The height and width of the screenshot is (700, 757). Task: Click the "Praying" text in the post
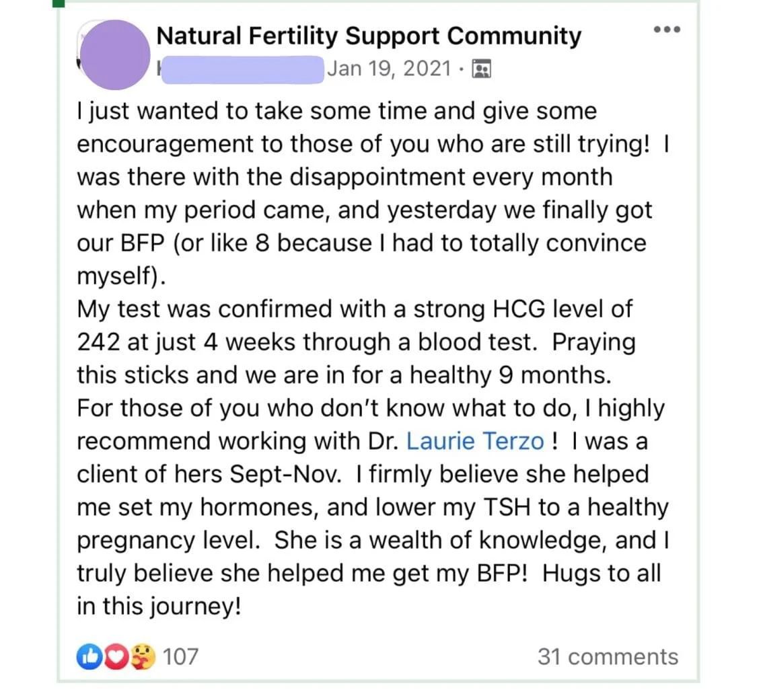pos(593,342)
